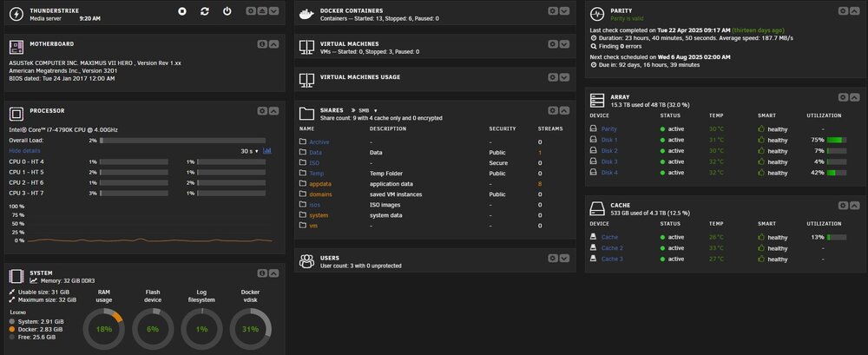
Task: Click the RAM usage 18% donut chart
Action: click(104, 329)
